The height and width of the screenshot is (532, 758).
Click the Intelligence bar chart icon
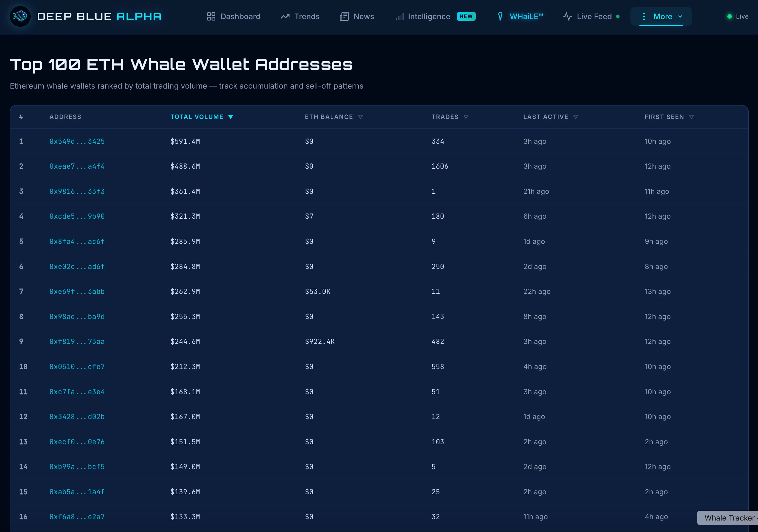(x=400, y=16)
